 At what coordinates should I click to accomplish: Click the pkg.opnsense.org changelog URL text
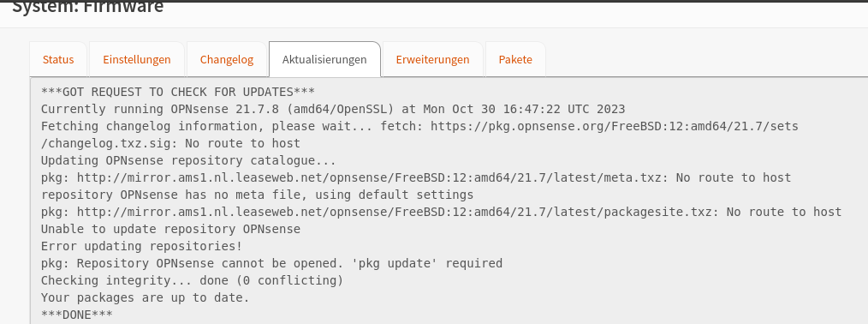(615, 126)
